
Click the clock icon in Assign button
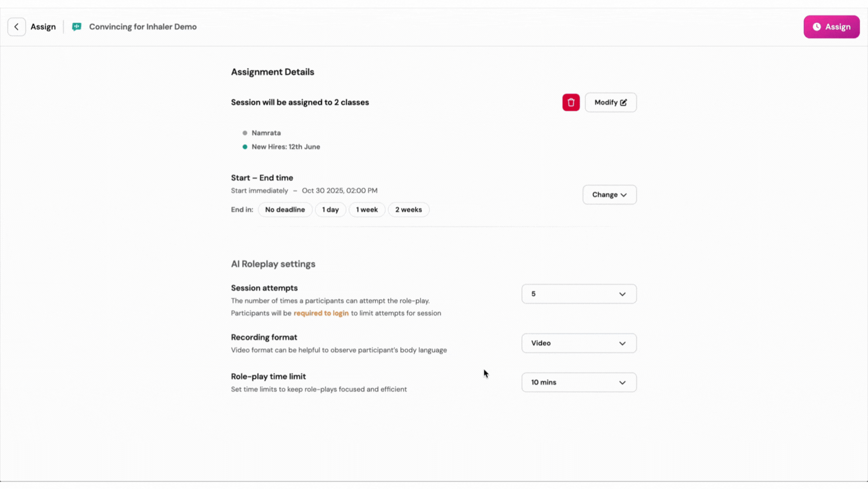pos(817,27)
